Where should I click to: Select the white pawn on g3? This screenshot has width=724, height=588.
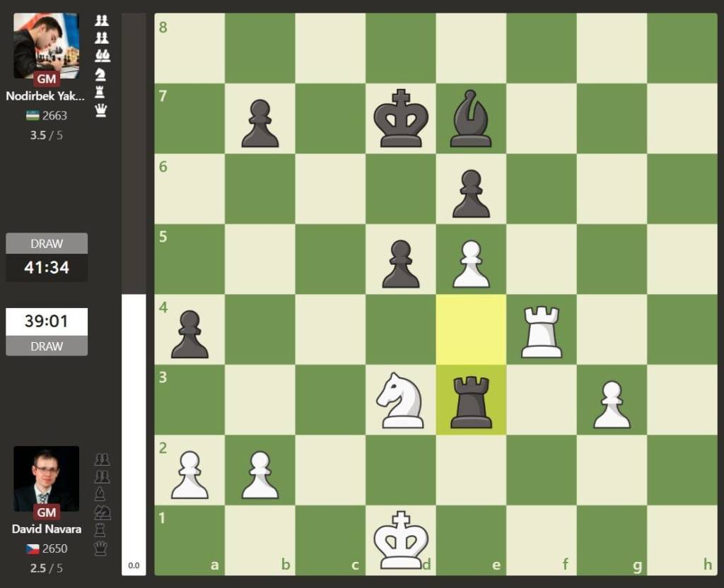click(612, 400)
